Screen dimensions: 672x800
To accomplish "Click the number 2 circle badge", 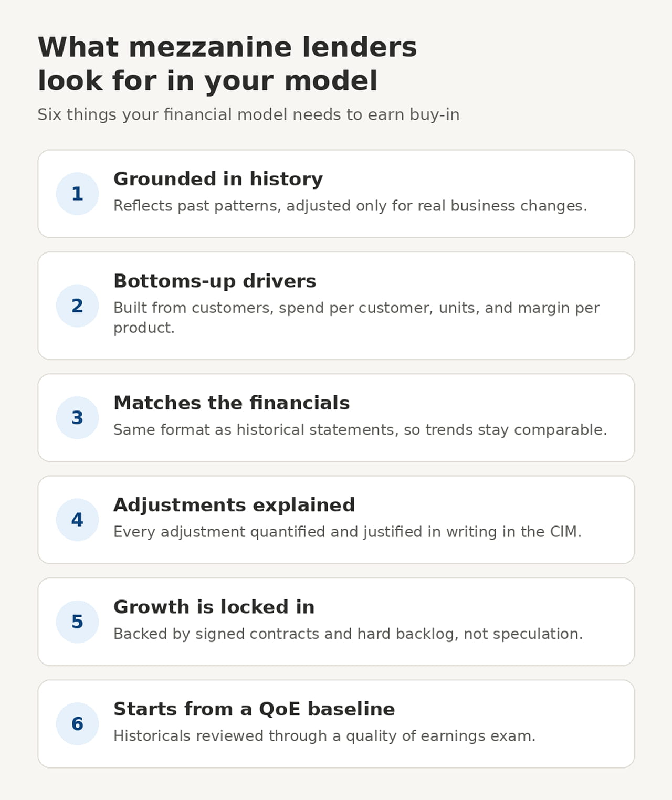I will (77, 306).
